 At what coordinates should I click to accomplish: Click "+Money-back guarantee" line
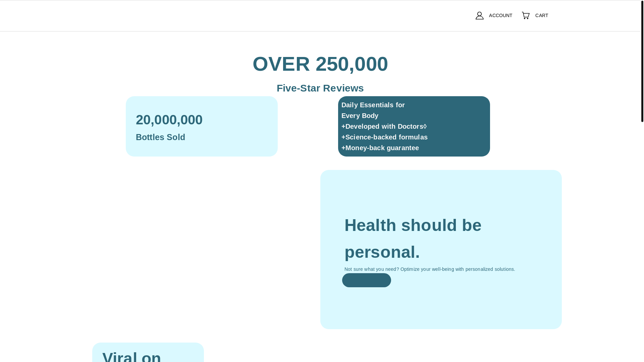pos(380,148)
